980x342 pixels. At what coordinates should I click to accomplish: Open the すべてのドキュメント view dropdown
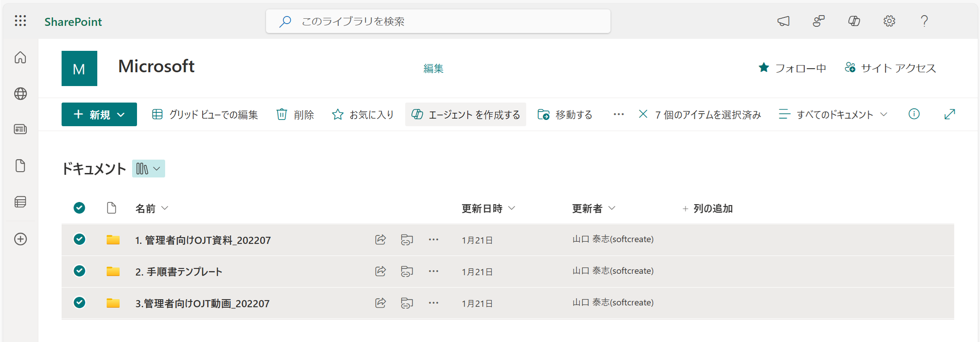pos(833,115)
